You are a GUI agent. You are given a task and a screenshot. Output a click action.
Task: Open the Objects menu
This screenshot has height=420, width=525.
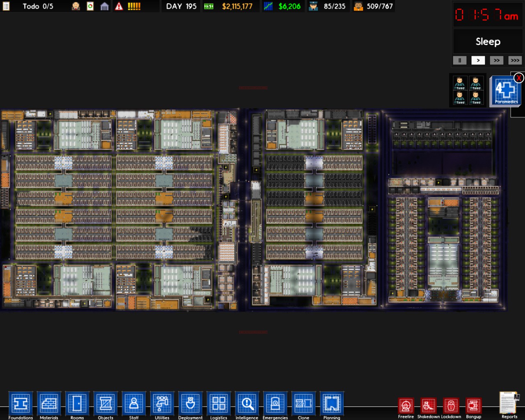(105, 406)
